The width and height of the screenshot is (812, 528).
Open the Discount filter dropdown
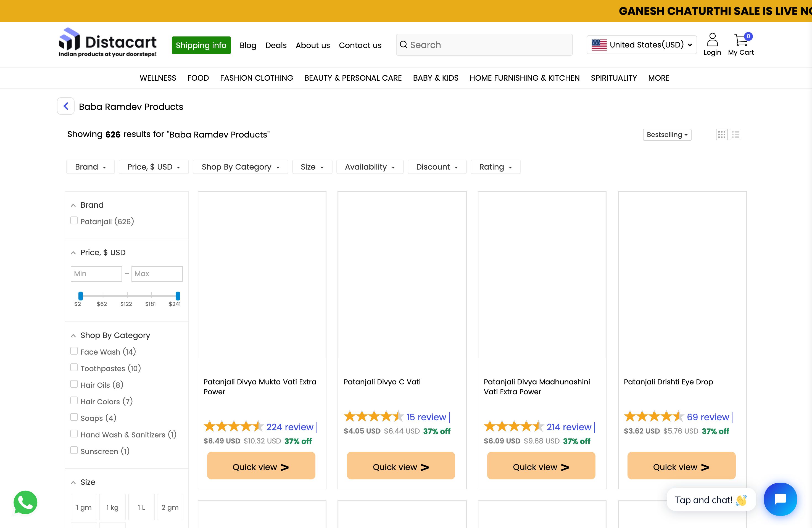point(437,167)
